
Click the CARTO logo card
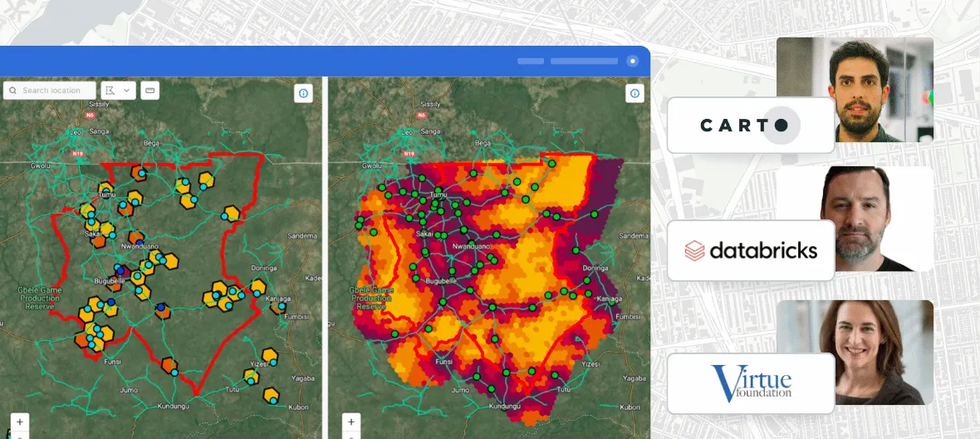point(751,126)
